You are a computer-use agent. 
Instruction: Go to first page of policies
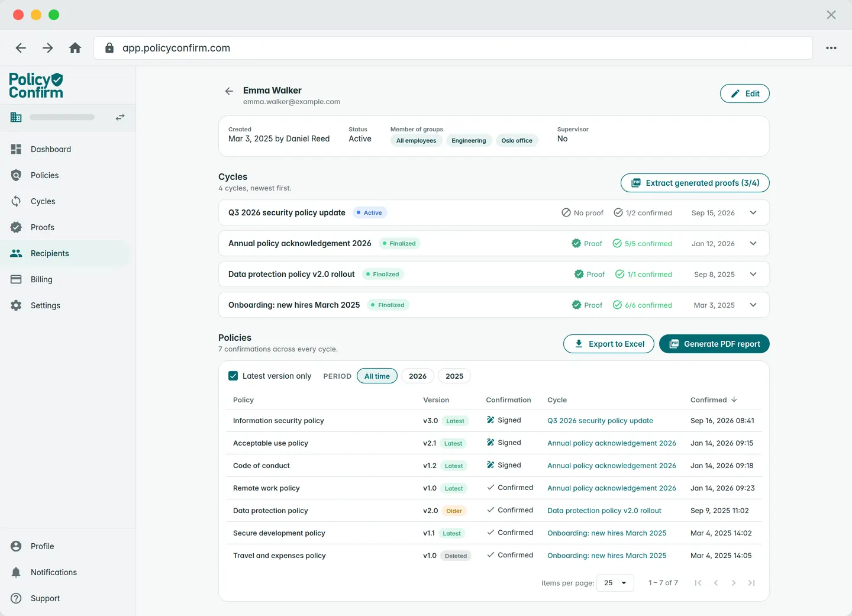click(698, 583)
